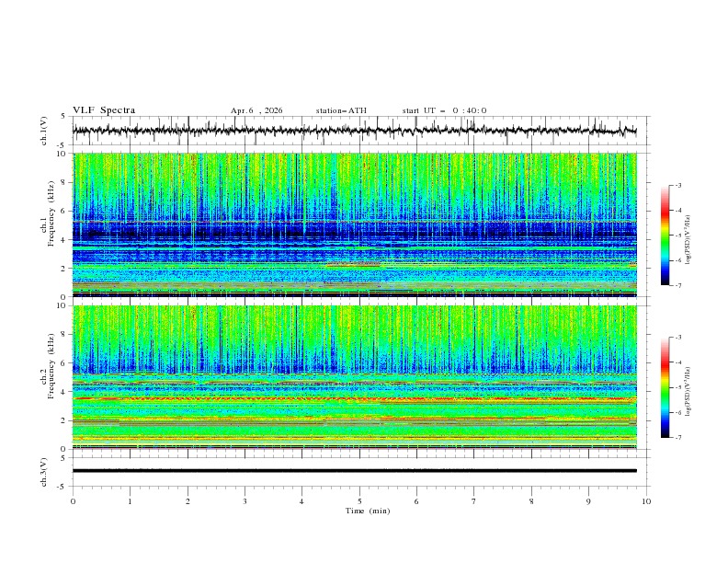Click the ch.2 spectrogram plot area
The image size is (728, 563).
(x=355, y=377)
